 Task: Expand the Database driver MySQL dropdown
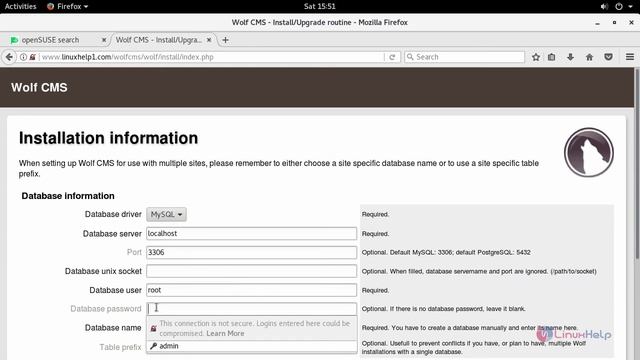tap(166, 214)
